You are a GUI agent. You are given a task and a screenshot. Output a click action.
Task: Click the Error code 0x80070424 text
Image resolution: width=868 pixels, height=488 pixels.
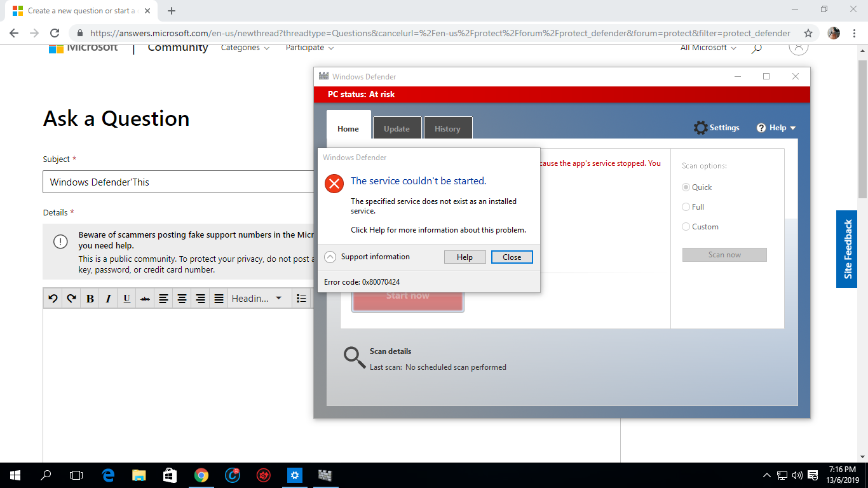362,282
